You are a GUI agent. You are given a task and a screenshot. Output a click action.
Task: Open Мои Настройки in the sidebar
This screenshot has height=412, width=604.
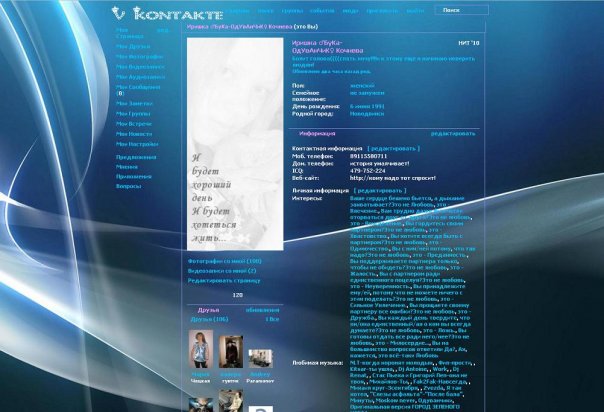click(x=137, y=144)
